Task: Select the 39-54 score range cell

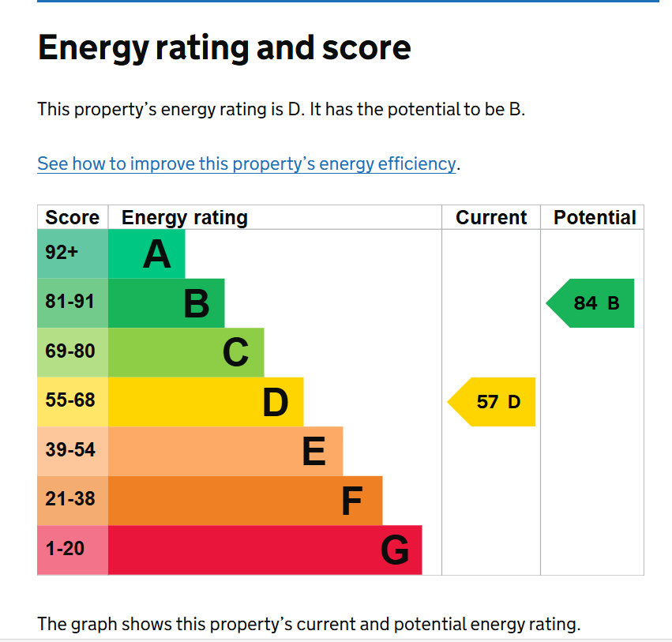Action: 72,451
